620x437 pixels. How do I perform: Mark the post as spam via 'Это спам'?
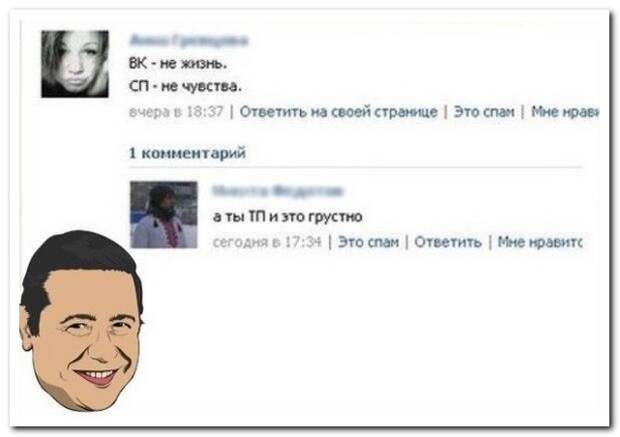coord(484,112)
